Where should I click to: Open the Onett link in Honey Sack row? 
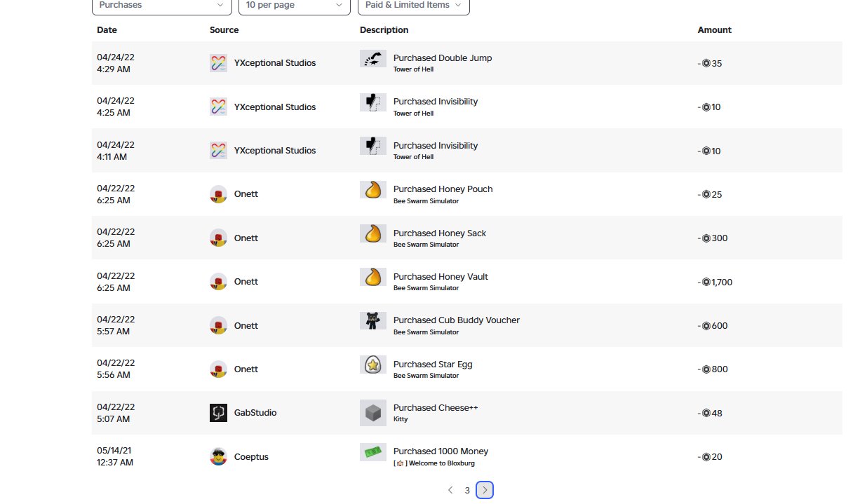point(246,238)
